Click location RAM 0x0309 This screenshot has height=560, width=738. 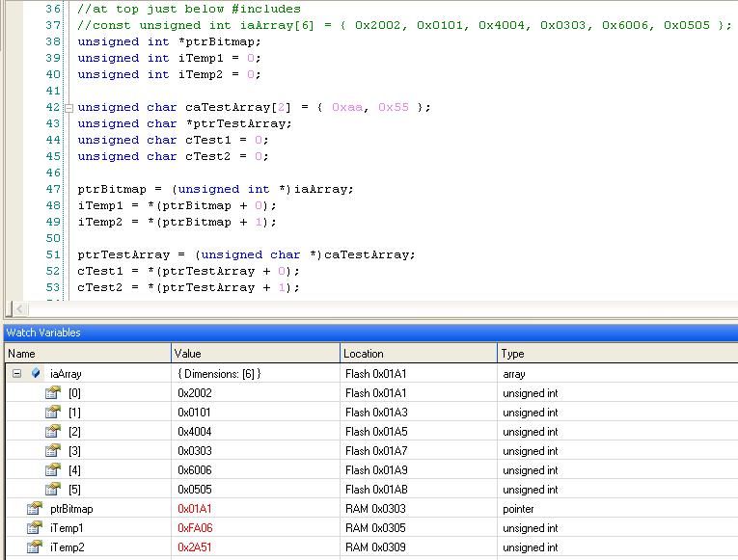(375, 547)
